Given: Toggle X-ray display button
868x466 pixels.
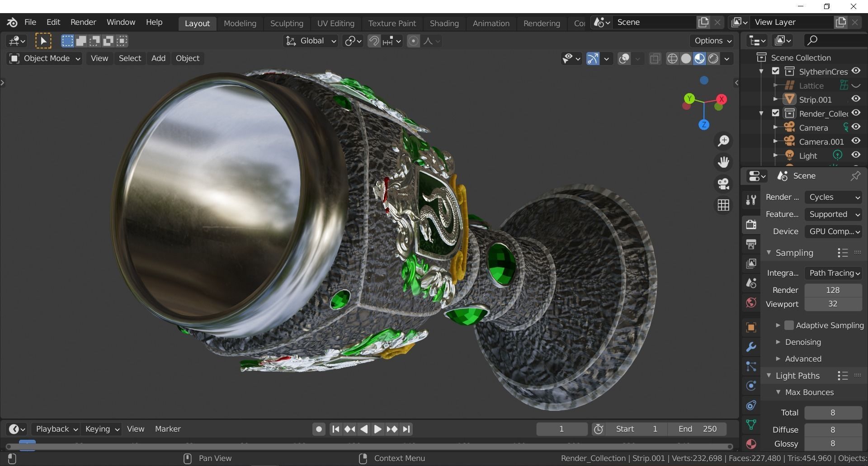Looking at the screenshot, I should click(655, 59).
